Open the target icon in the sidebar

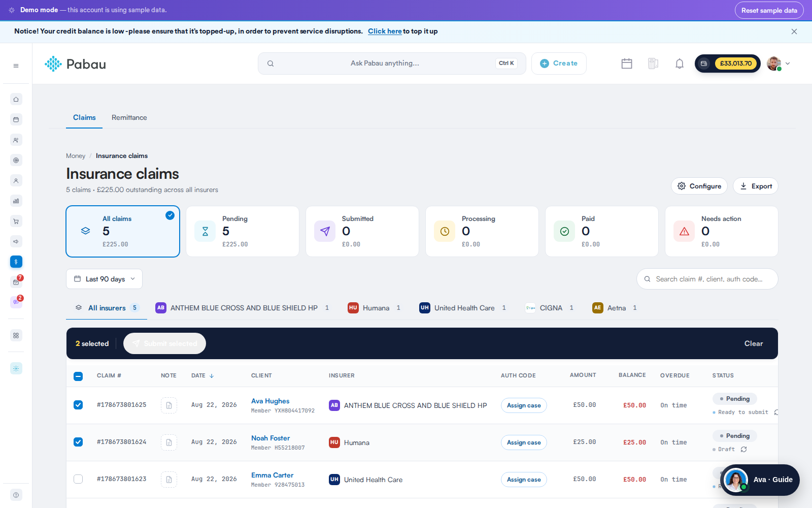coord(16,160)
